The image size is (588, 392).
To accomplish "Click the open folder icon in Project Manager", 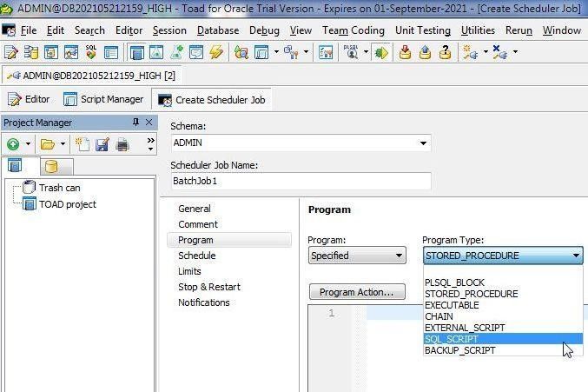I will 48,144.
